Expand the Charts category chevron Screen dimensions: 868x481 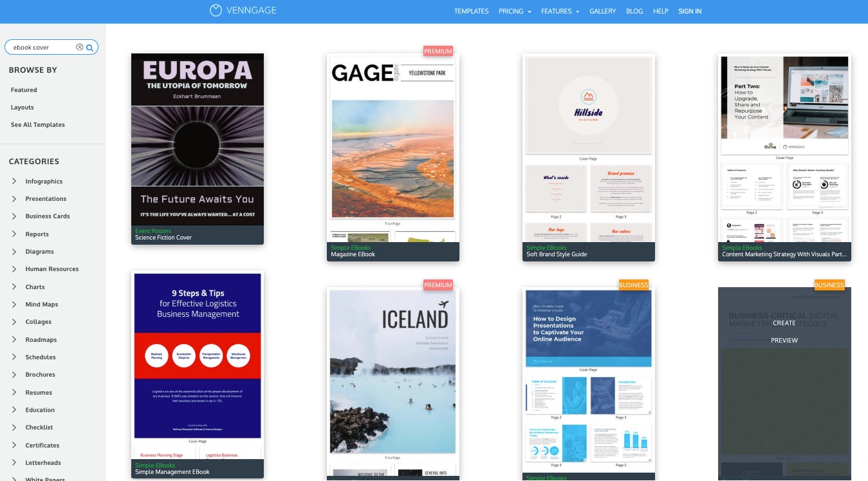coord(14,287)
